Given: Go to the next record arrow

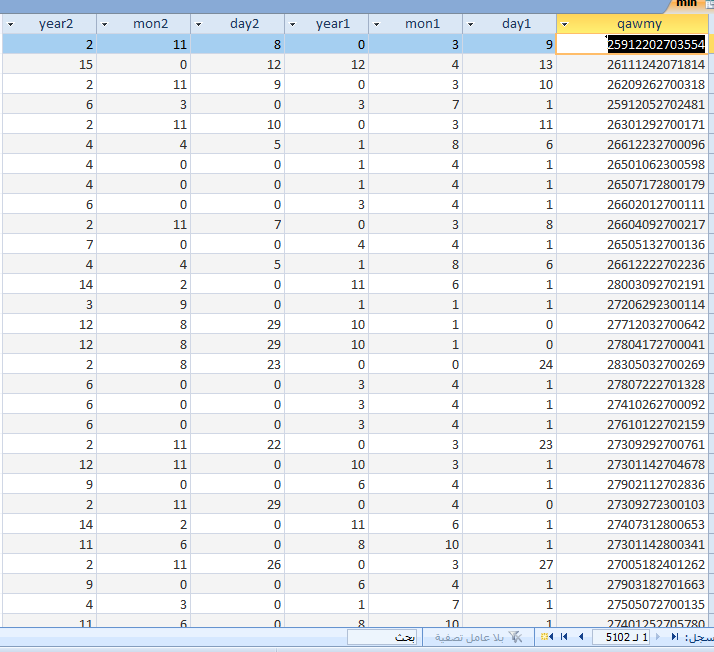Looking at the screenshot, I should [581, 637].
